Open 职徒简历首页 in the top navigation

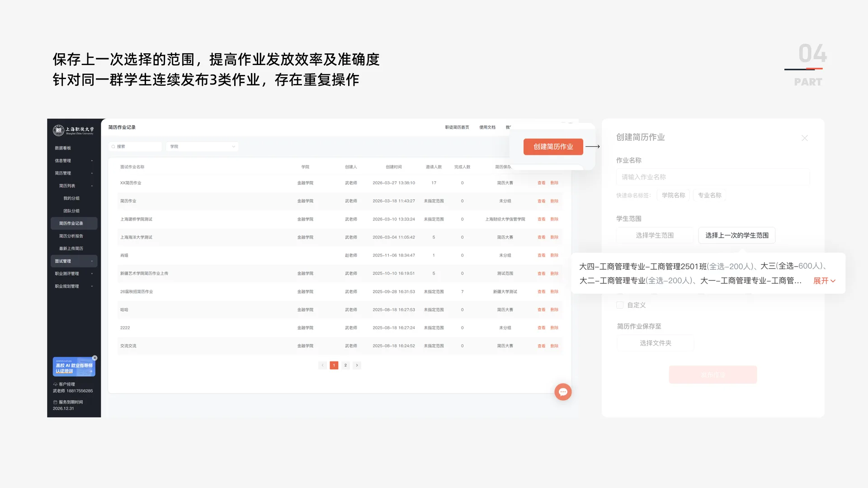point(457,127)
